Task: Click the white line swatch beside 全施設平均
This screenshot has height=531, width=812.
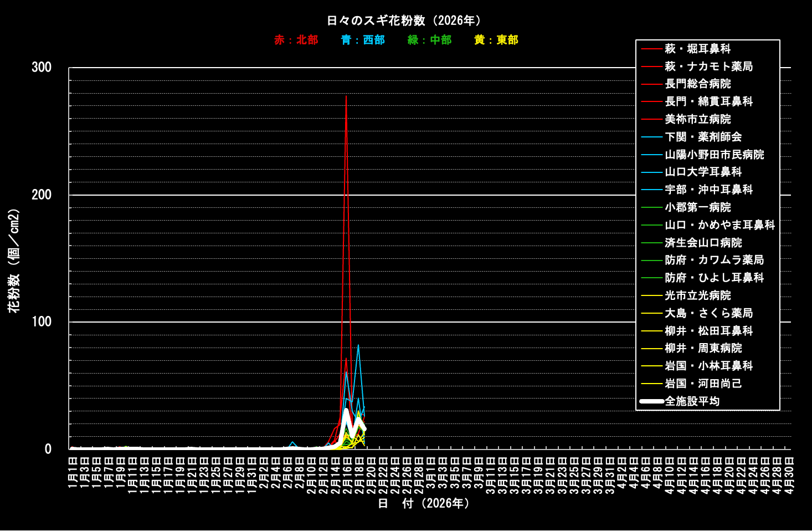Action: [x=651, y=401]
